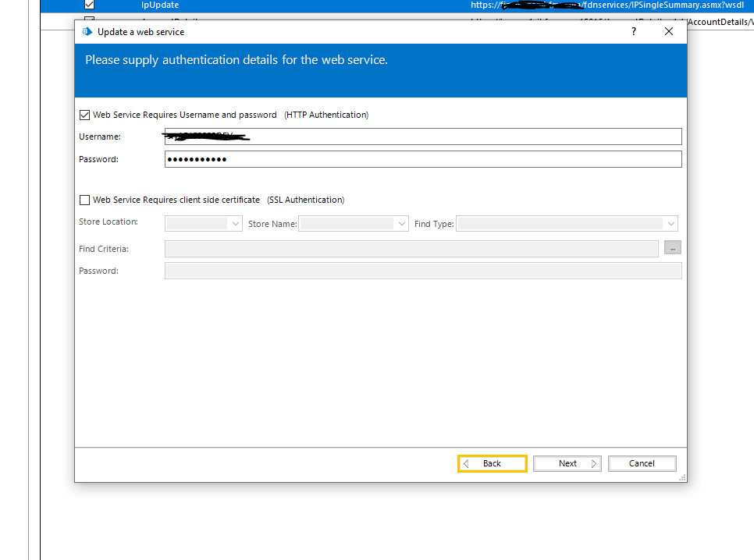
Task: Focus the HTTP Authentication Password field
Action: 423,159
